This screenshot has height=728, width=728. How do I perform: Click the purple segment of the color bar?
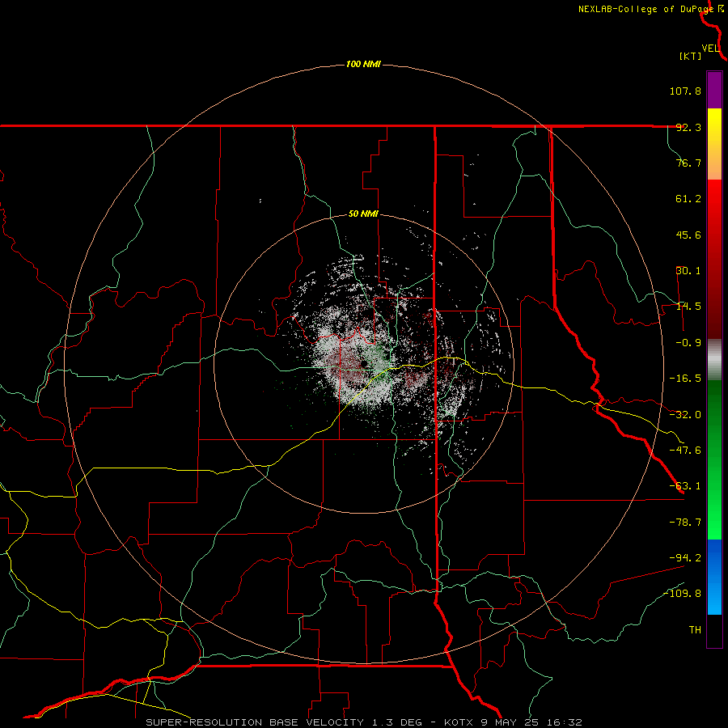(714, 91)
